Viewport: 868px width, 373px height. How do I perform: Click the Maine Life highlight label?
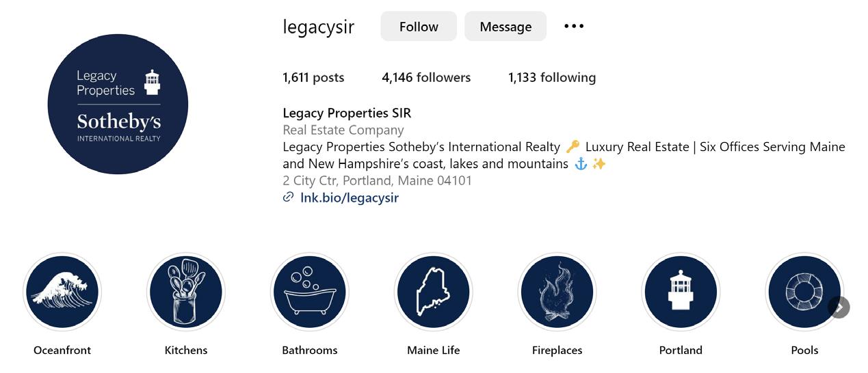[433, 350]
